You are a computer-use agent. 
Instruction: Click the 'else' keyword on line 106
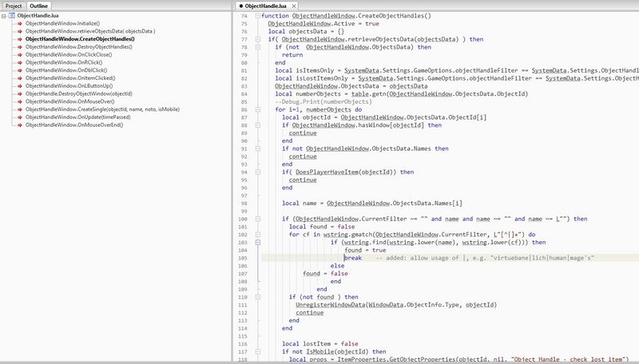pos(337,266)
